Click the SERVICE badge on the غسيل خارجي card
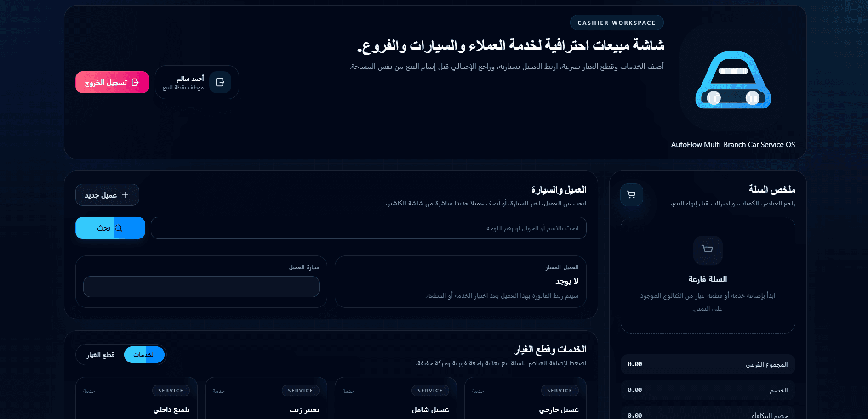This screenshot has width=868, height=419. point(560,391)
